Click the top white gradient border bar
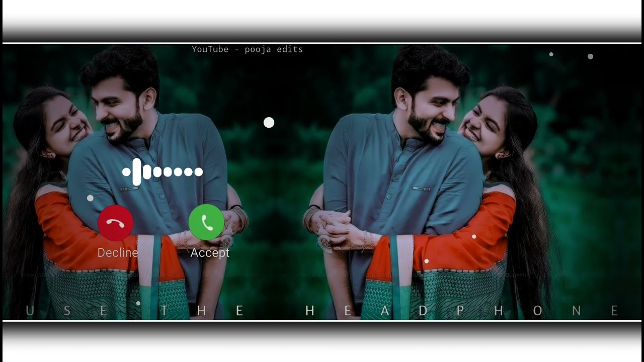 tap(322, 21)
